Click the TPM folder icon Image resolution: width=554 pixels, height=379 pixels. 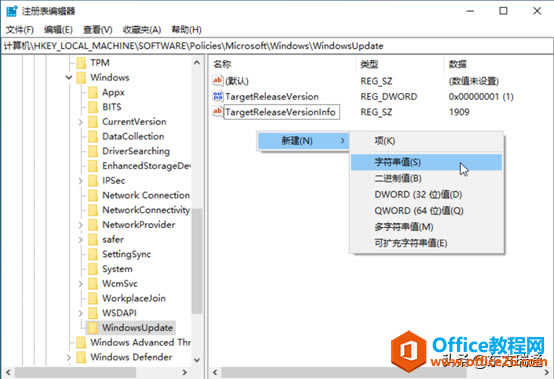(x=81, y=63)
